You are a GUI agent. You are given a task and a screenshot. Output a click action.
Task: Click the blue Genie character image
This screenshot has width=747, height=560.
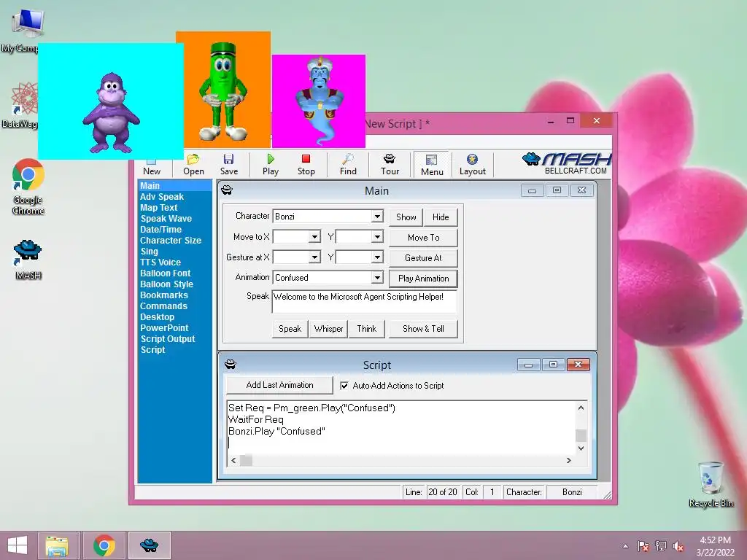319,101
